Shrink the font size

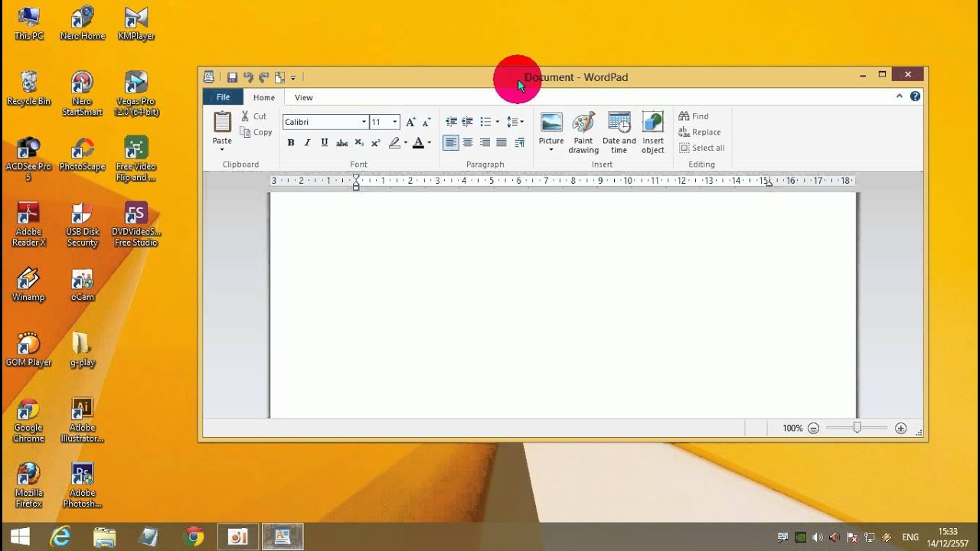point(426,122)
